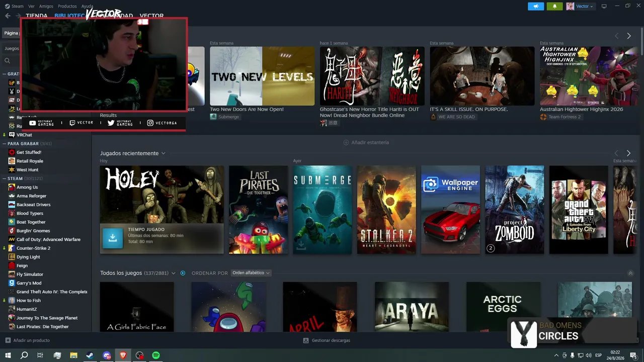The height and width of the screenshot is (362, 644).
Task: Switch to the VECTOR profile tab
Action: click(x=151, y=16)
